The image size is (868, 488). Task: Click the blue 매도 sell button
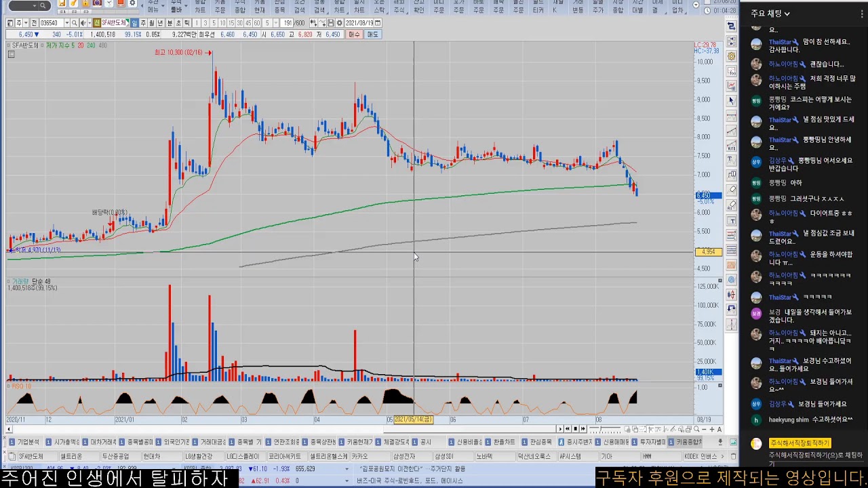pyautogui.click(x=373, y=34)
